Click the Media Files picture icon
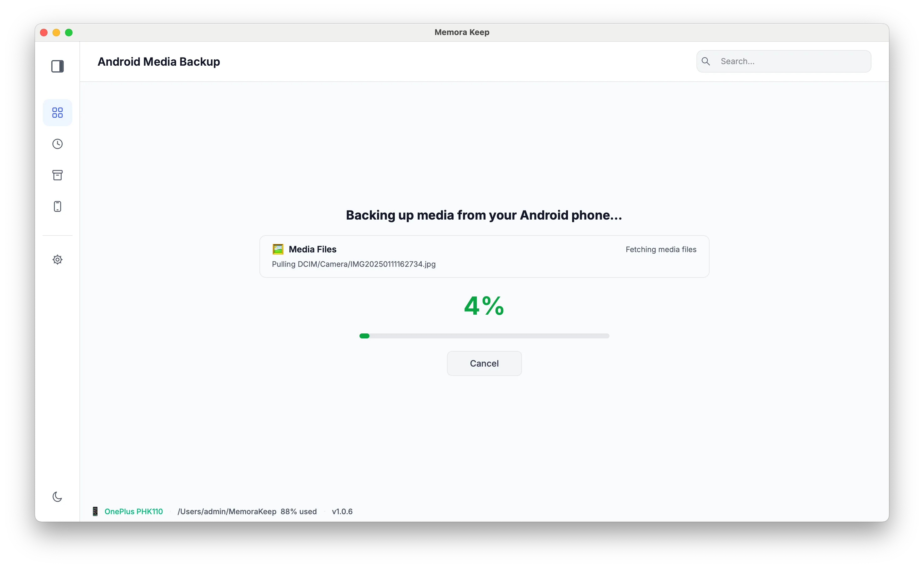This screenshot has height=568, width=924. pos(278,250)
